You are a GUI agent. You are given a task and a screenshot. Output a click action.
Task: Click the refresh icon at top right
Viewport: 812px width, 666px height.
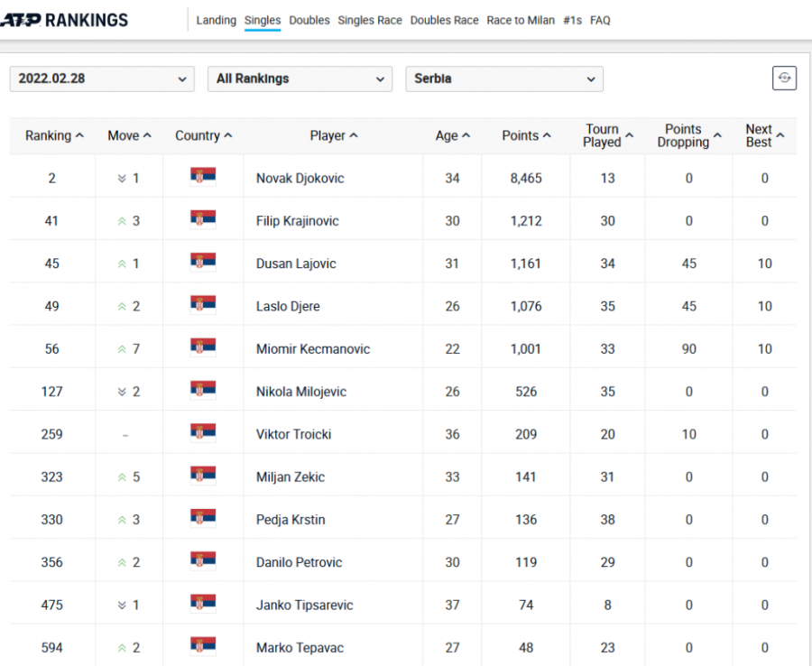[x=784, y=79]
